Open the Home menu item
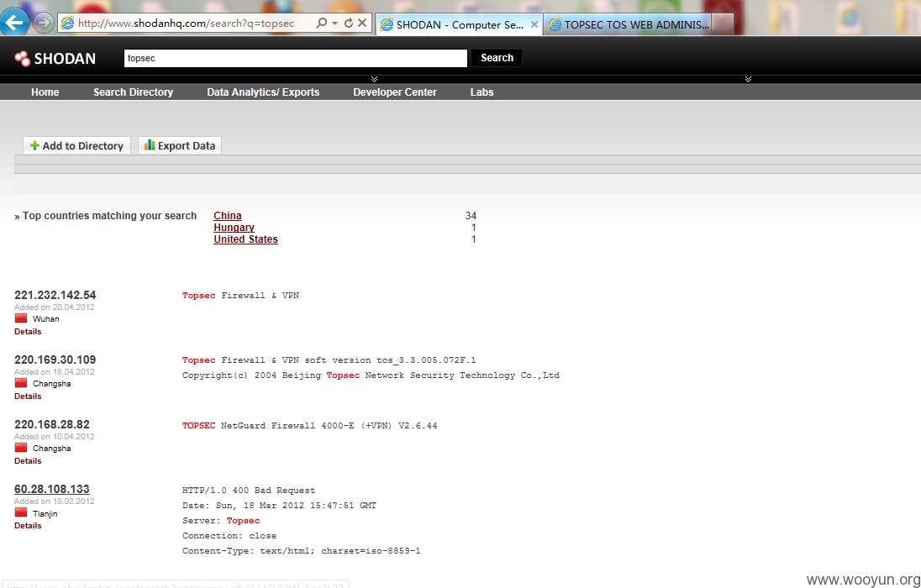Viewport: 921px width, 588px height. click(x=45, y=92)
